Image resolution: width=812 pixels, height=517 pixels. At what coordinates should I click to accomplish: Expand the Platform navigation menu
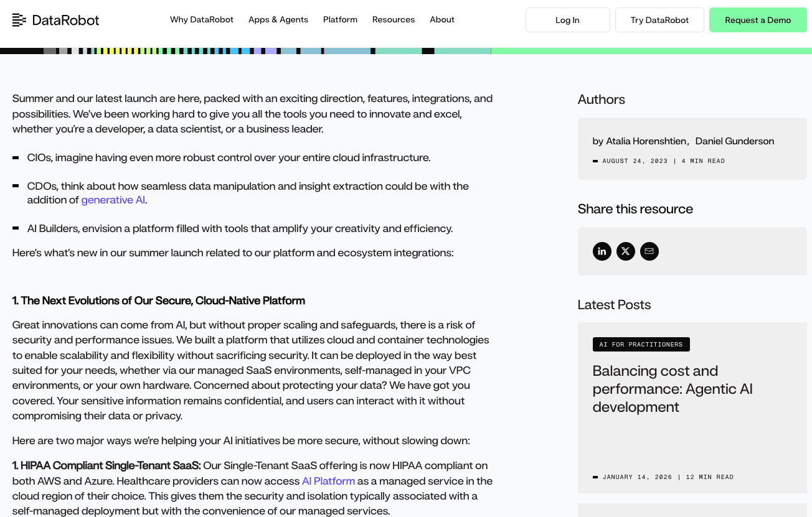click(340, 20)
